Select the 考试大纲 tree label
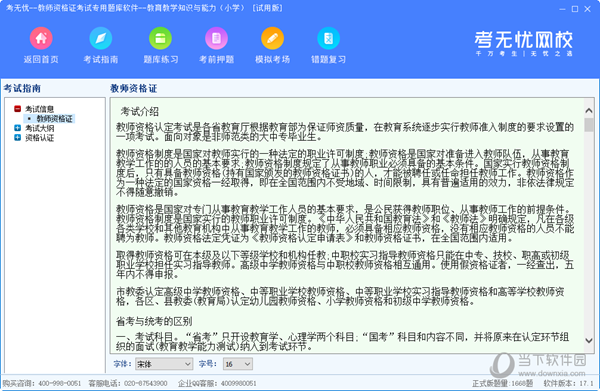 [39, 128]
